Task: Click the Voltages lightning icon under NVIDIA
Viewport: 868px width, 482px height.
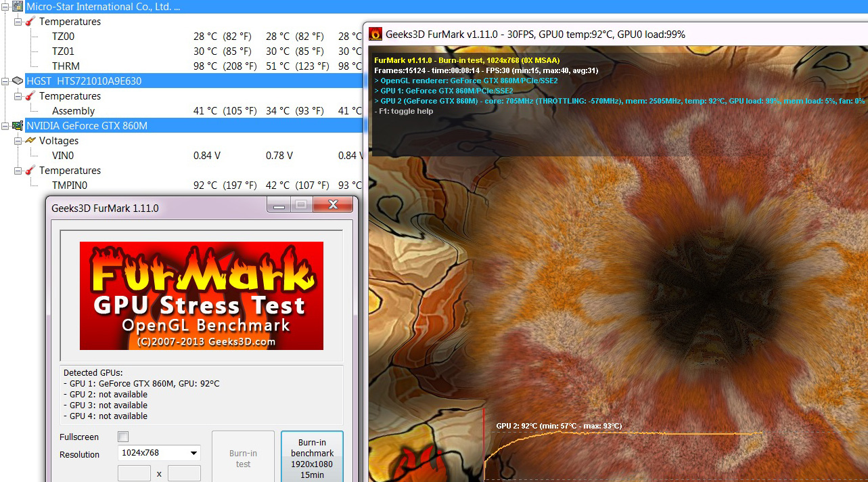Action: click(x=31, y=141)
